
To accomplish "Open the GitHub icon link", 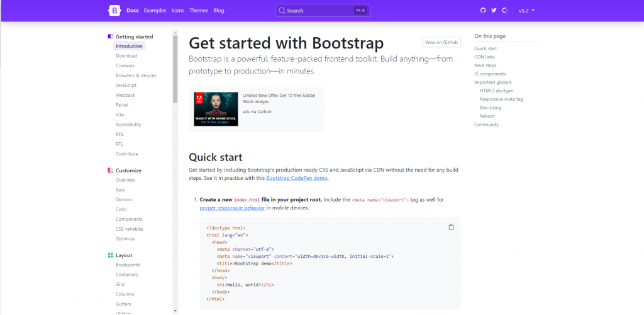I will tap(483, 10).
